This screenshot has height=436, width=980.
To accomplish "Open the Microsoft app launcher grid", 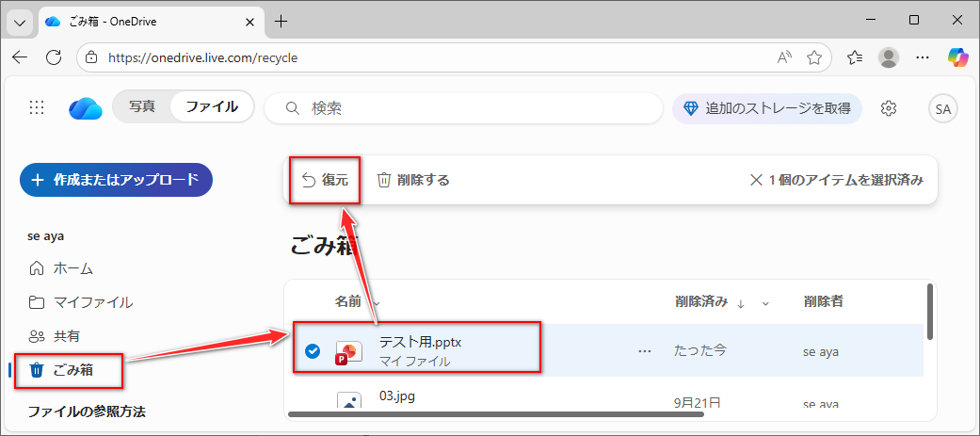I will pos(37,107).
